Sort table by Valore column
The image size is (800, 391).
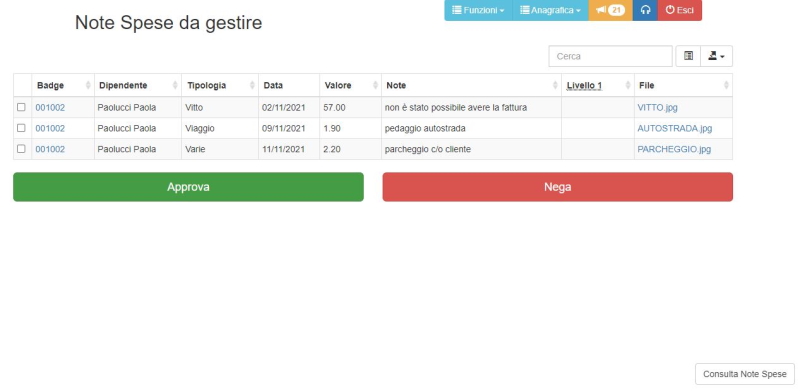coord(351,85)
